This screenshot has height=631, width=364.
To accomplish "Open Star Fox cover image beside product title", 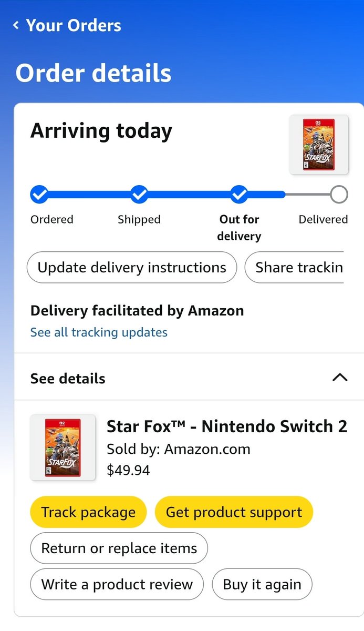I will point(63,447).
